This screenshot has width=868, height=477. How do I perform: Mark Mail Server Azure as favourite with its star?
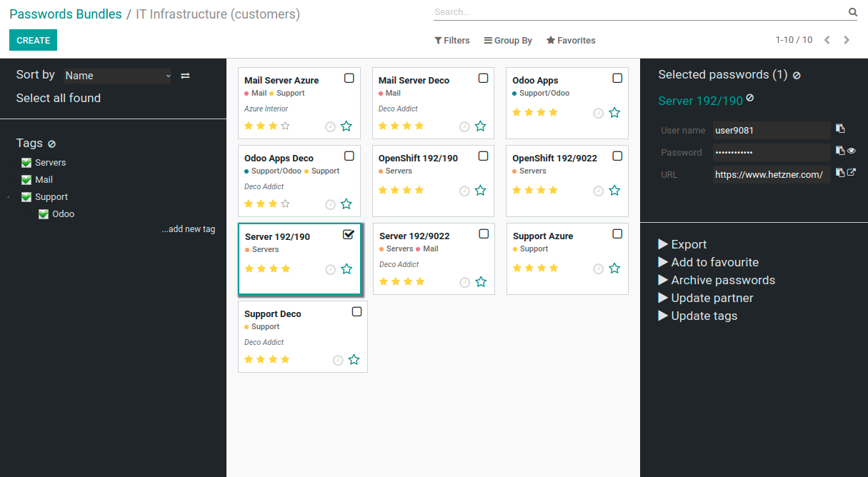click(x=346, y=126)
